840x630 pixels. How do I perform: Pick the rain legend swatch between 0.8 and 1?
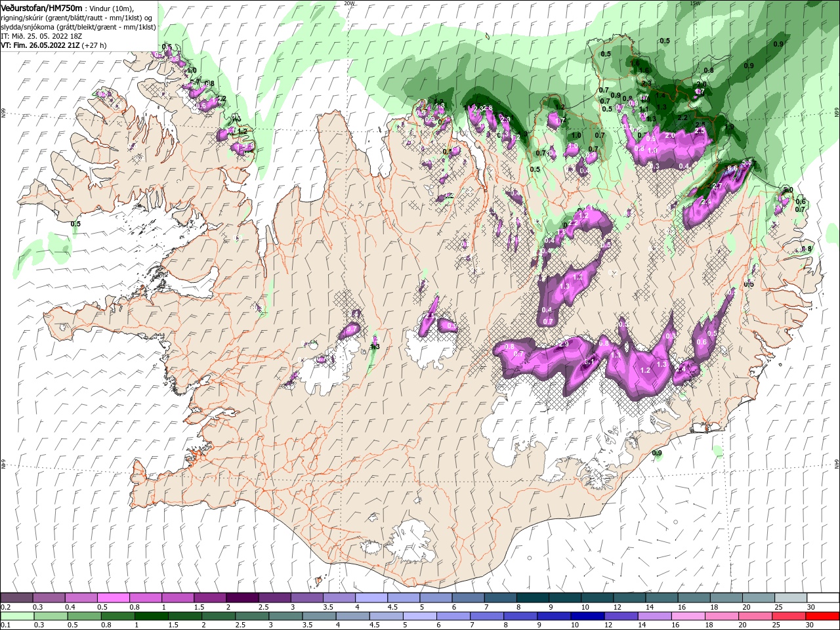tap(117, 616)
